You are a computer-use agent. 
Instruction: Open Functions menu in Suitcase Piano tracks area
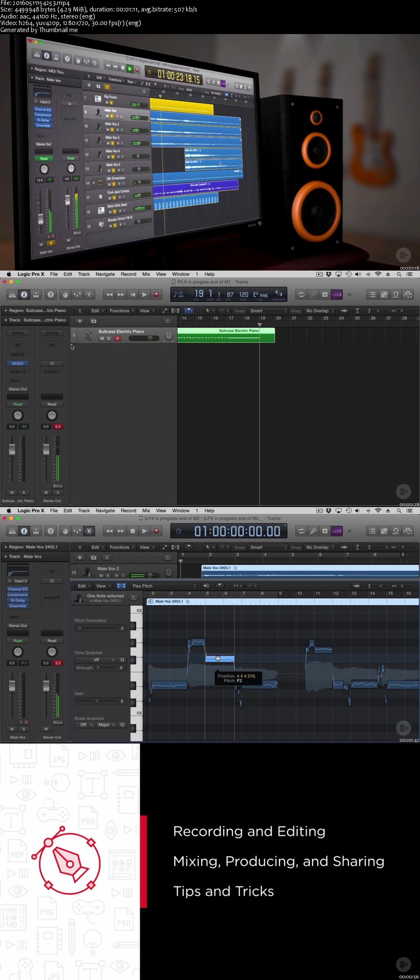122,311
